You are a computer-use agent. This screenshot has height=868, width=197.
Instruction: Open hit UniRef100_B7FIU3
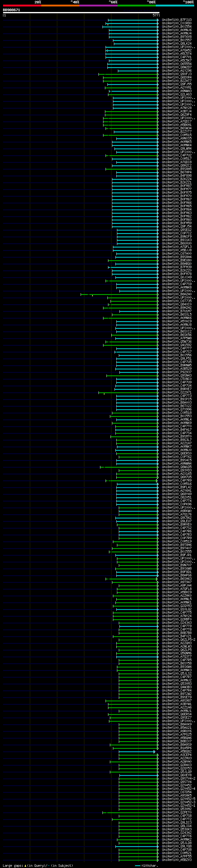tap(177, 20)
